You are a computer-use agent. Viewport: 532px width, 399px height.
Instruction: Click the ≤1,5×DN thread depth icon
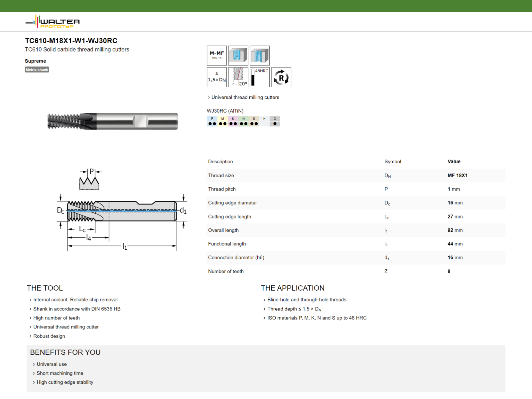[x=217, y=77]
